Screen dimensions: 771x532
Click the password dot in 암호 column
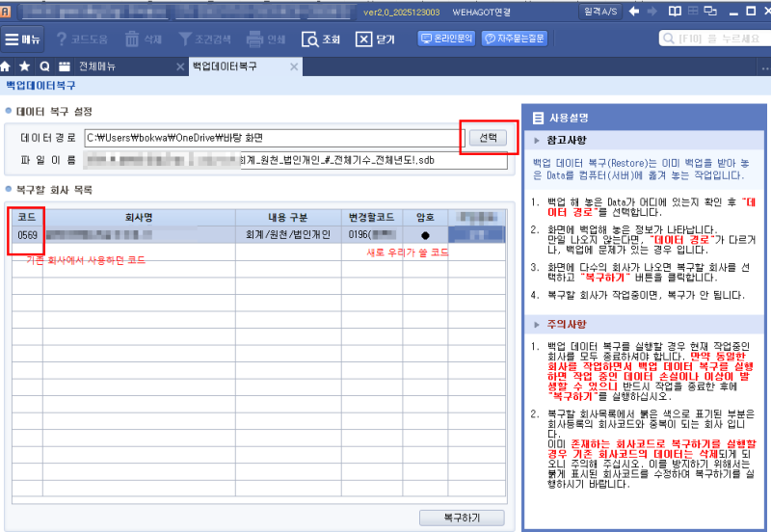click(425, 235)
